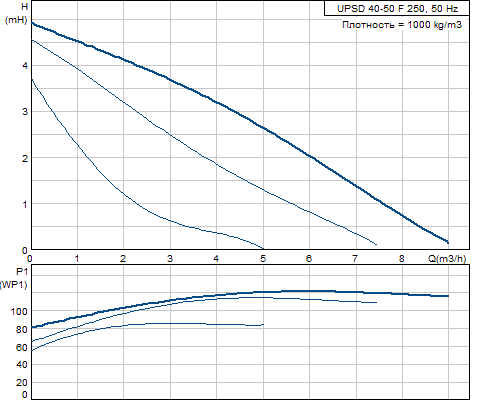The width and height of the screenshot is (500, 400).
Task: Click the start of the thick top head curve
Action: [x=32, y=23]
